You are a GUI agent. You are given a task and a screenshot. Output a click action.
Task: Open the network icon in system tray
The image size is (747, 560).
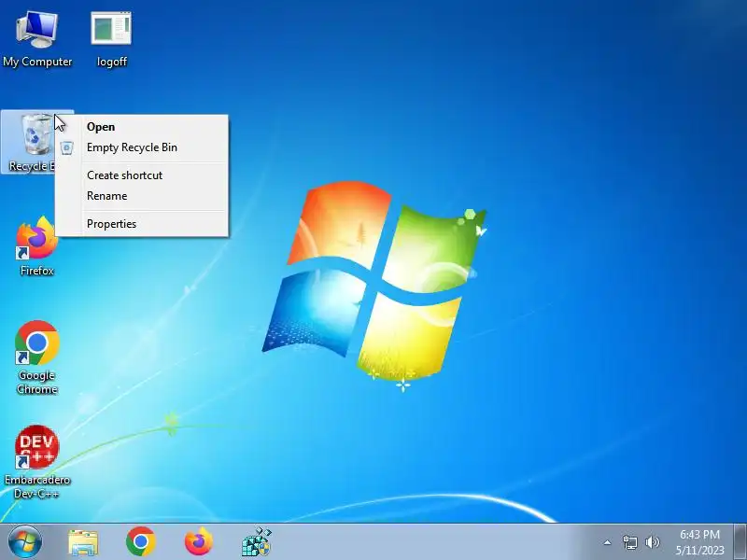(629, 542)
